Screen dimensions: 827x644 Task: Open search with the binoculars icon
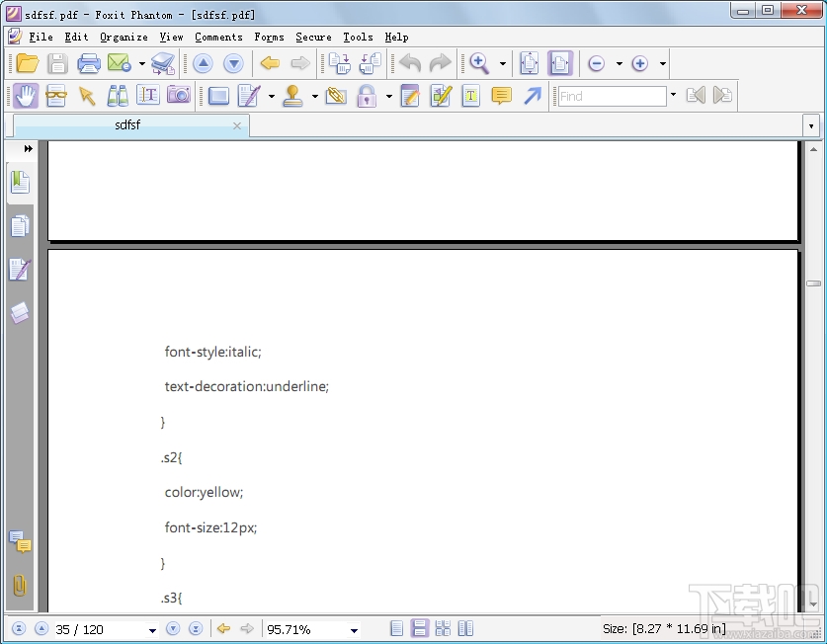click(118, 96)
